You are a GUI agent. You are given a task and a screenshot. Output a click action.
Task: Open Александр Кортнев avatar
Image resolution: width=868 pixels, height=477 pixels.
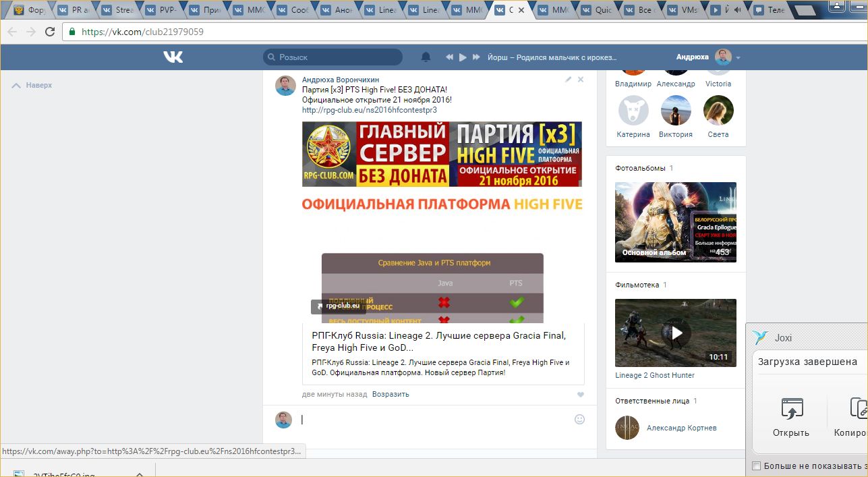(627, 428)
